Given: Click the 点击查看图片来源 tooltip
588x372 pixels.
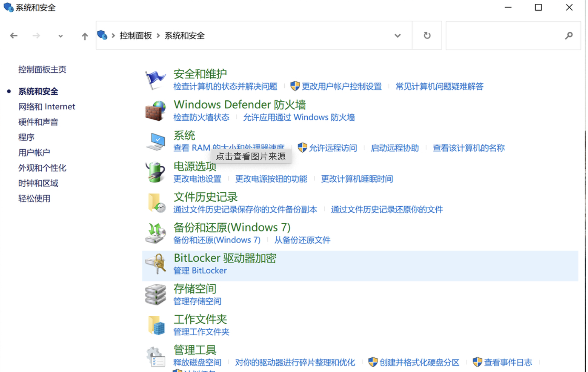Looking at the screenshot, I should point(251,157).
